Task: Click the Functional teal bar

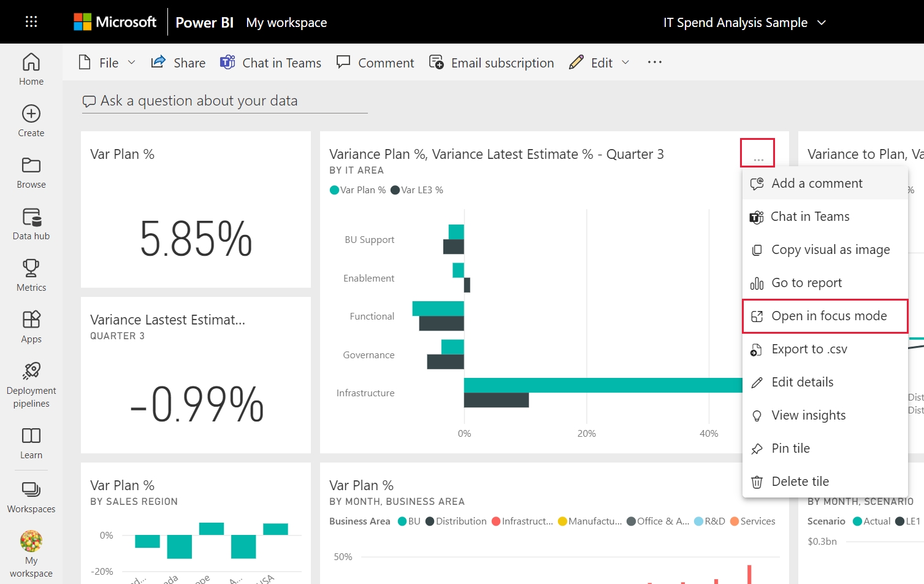Action: [438, 309]
